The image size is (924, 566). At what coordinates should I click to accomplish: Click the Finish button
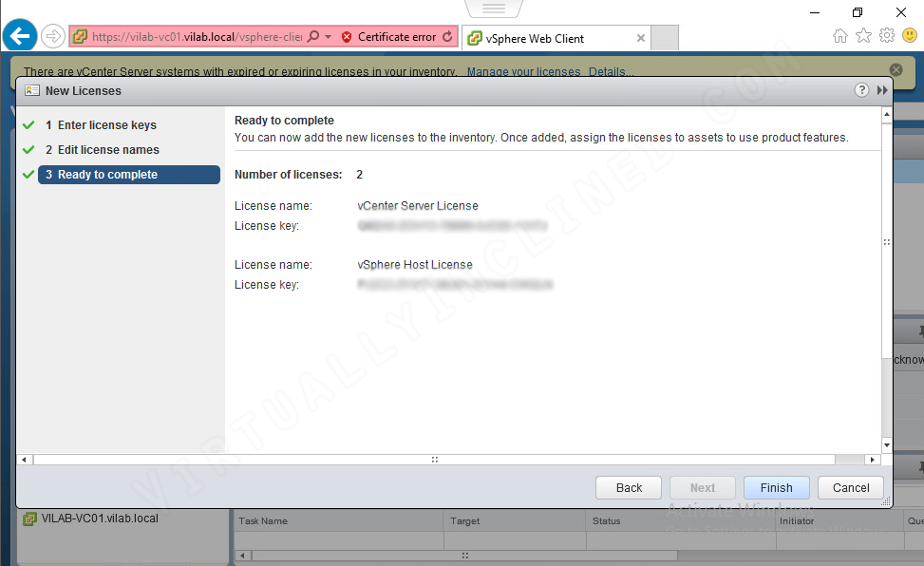pos(776,487)
